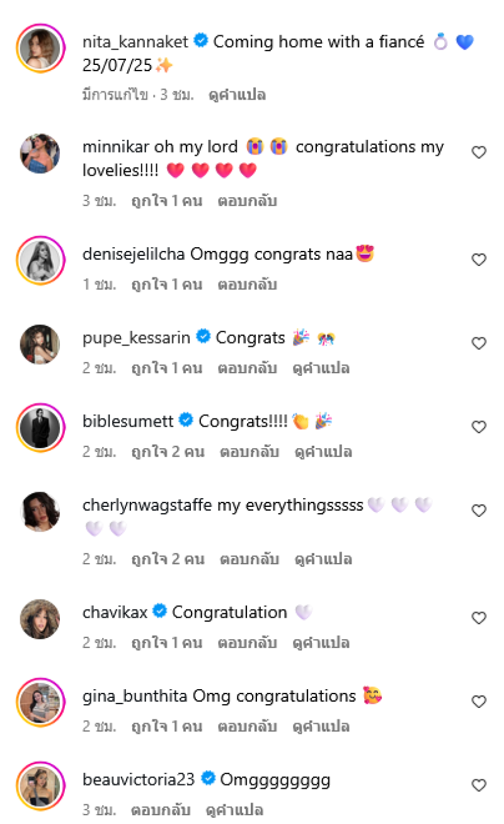Screen dimensions: 504x824
Task: Open the chavikax username link
Action: pos(116,612)
